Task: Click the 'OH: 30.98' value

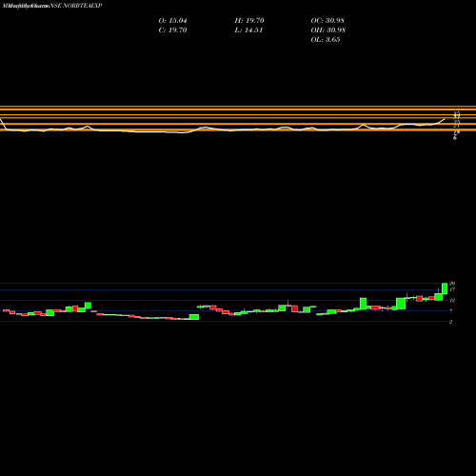Action: coord(328,30)
